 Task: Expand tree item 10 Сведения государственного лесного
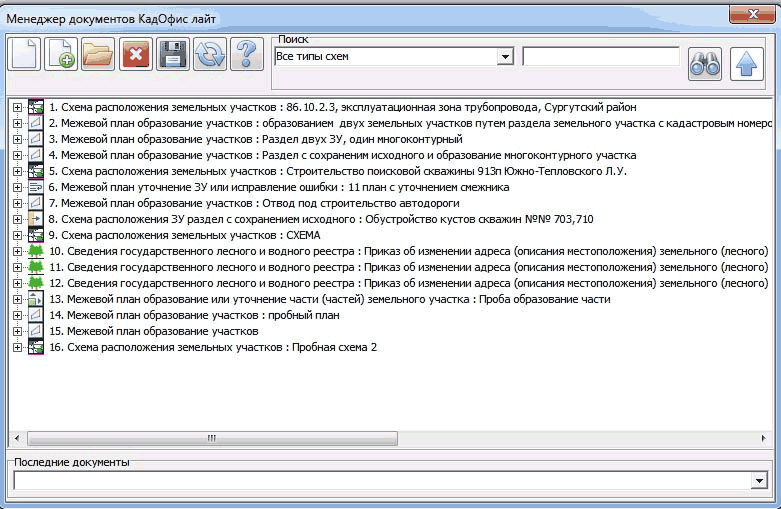[17, 251]
